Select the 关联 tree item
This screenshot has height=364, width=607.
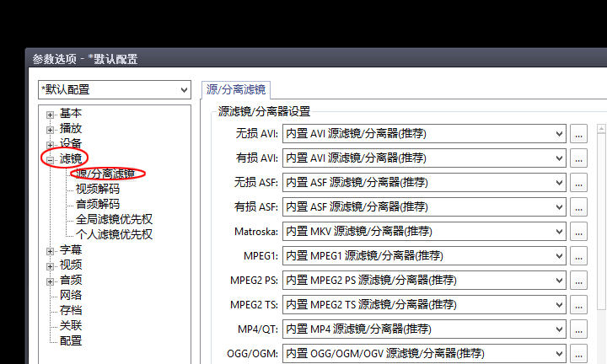[71, 325]
